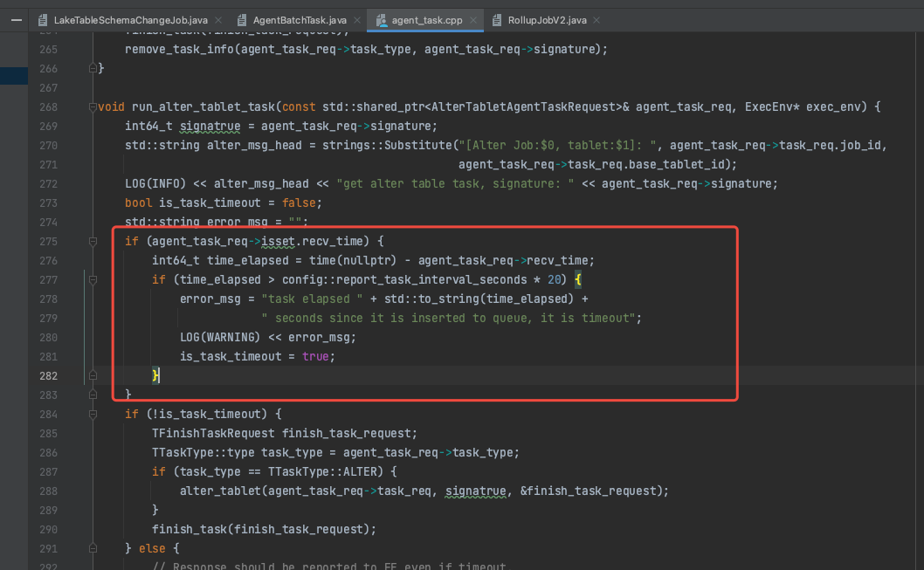Click the true keyword on line 281

315,357
